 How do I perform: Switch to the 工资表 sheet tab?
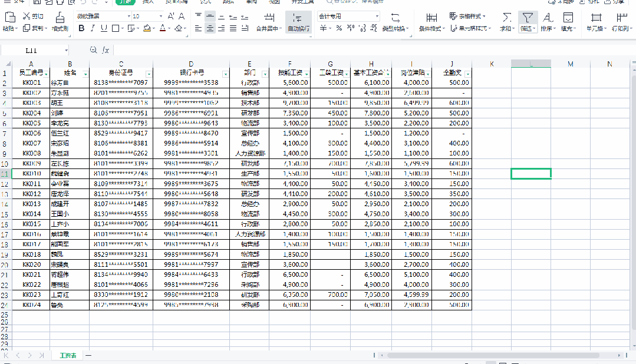pyautogui.click(x=68, y=356)
